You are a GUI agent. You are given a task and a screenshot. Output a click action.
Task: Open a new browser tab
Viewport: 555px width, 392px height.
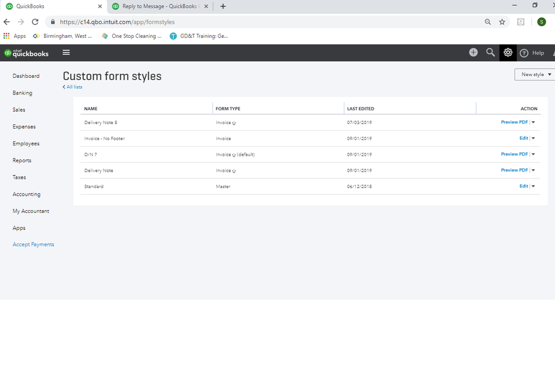pos(223,6)
